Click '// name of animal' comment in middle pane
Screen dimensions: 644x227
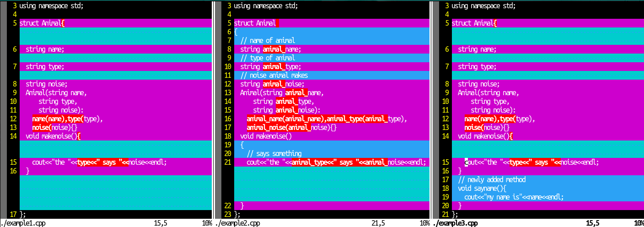(x=268, y=40)
